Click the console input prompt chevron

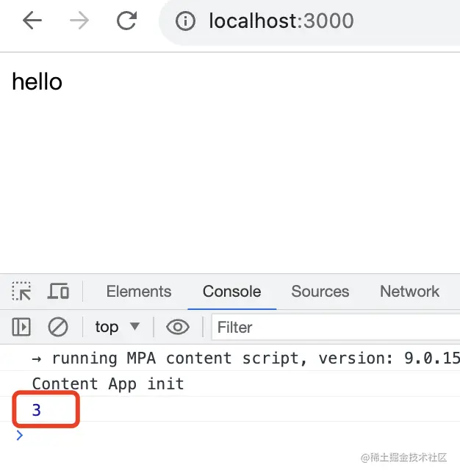click(20, 436)
